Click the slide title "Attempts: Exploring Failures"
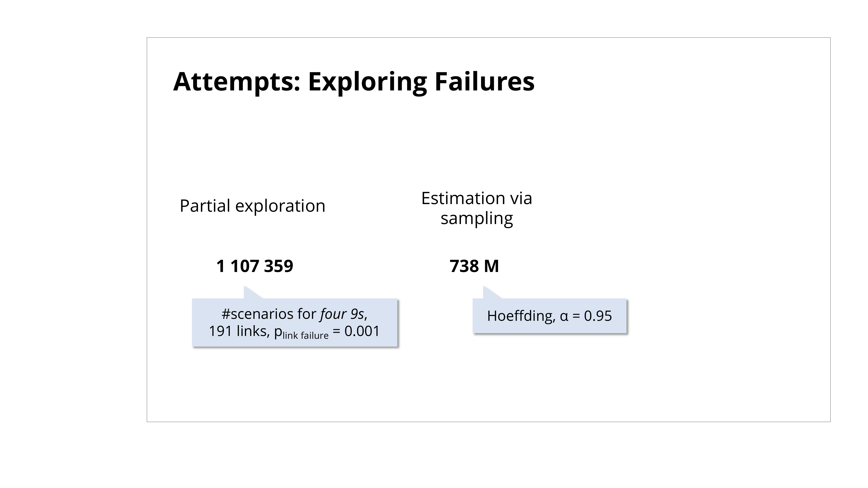This screenshot has width=868, height=488. pos(353,82)
